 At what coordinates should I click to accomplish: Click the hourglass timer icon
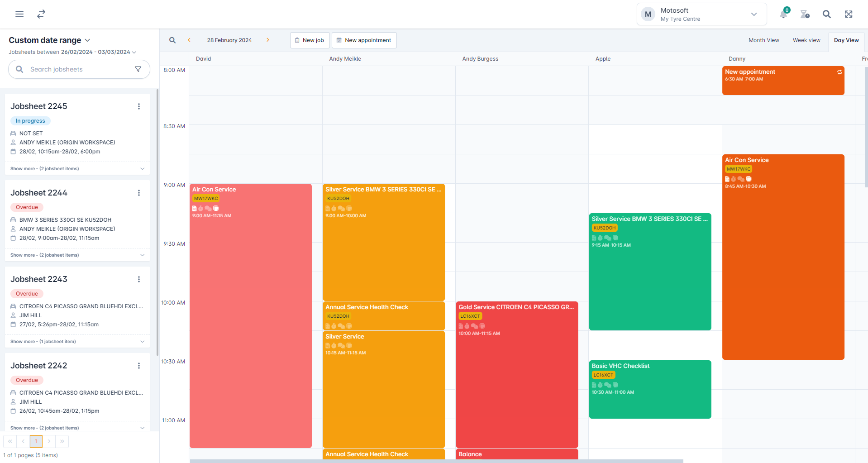point(805,14)
